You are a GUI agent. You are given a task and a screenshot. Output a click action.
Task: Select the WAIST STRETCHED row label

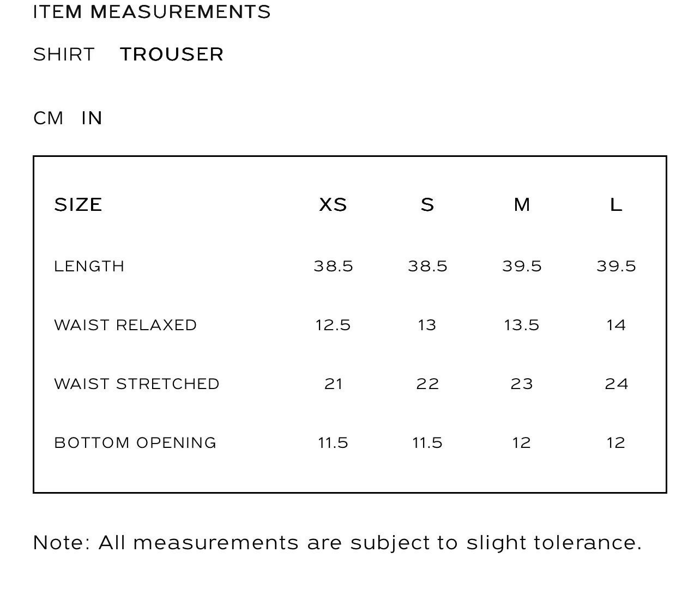pos(137,384)
